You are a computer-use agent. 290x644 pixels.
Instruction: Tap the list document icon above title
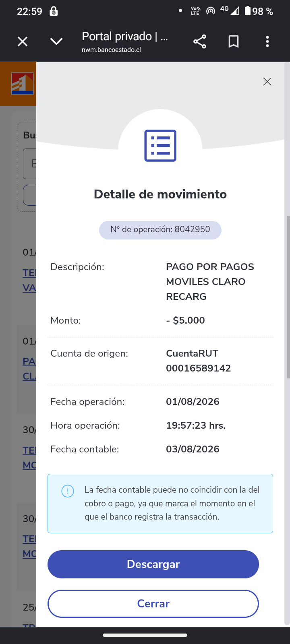pyautogui.click(x=160, y=145)
